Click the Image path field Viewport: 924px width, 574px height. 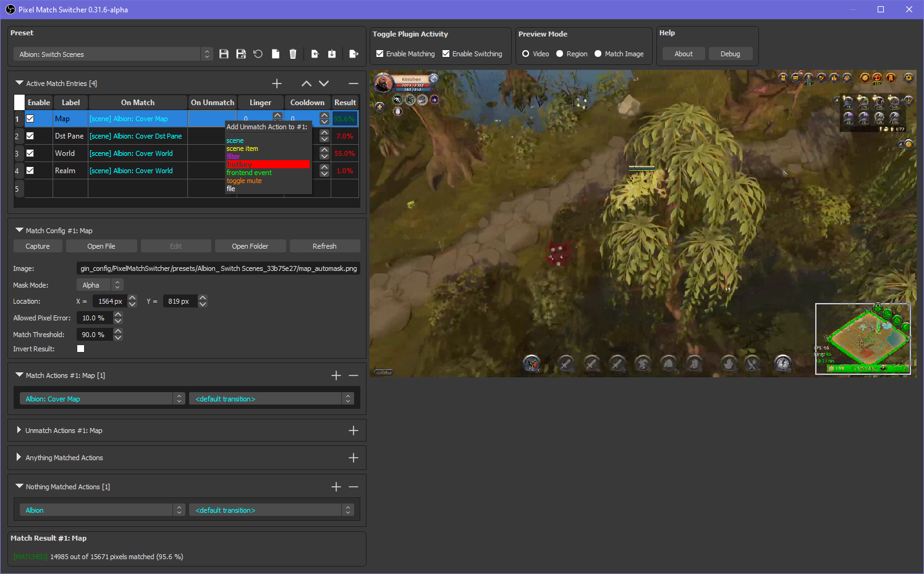click(x=218, y=268)
